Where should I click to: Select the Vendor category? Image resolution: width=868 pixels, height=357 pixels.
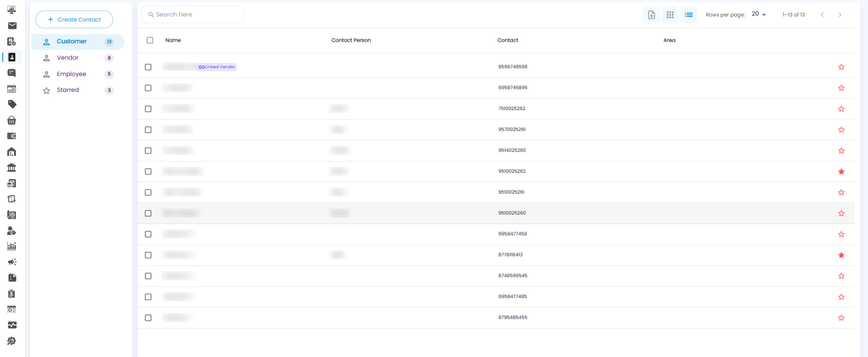click(78, 58)
